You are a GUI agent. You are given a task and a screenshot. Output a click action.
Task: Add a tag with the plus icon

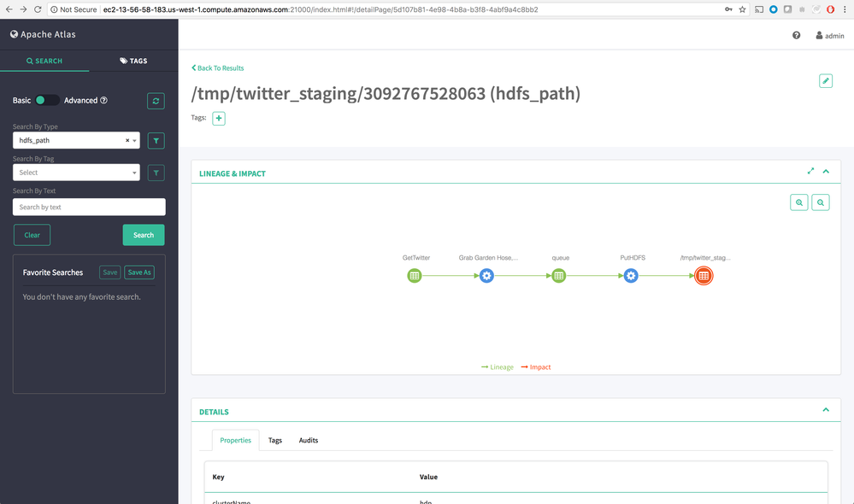coord(219,118)
